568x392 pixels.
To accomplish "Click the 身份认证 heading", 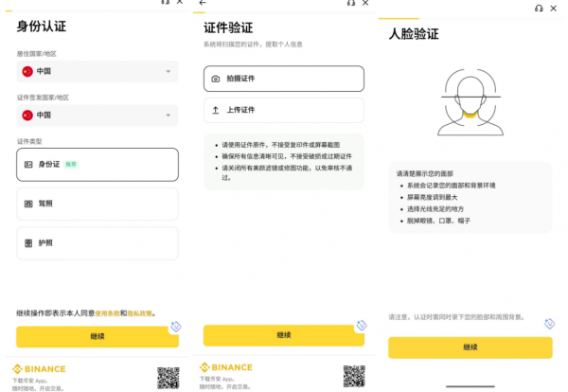I will (x=42, y=27).
